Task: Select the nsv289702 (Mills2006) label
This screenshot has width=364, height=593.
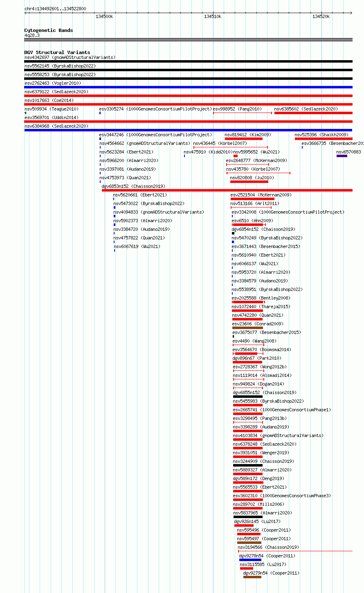Action: pos(258,505)
